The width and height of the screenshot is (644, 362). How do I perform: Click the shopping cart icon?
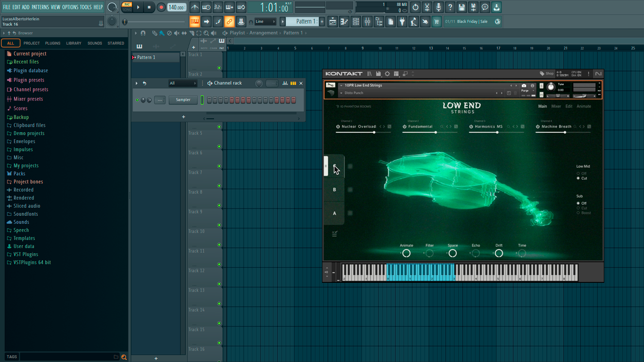[437, 22]
